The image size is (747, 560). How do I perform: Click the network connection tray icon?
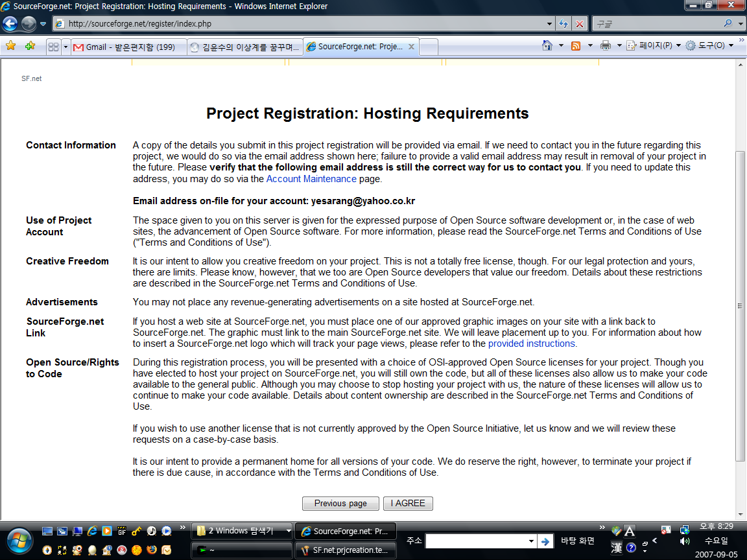[x=685, y=530]
